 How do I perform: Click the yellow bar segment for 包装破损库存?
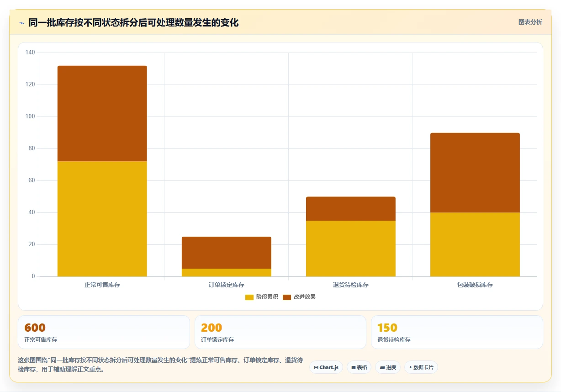[475, 244]
